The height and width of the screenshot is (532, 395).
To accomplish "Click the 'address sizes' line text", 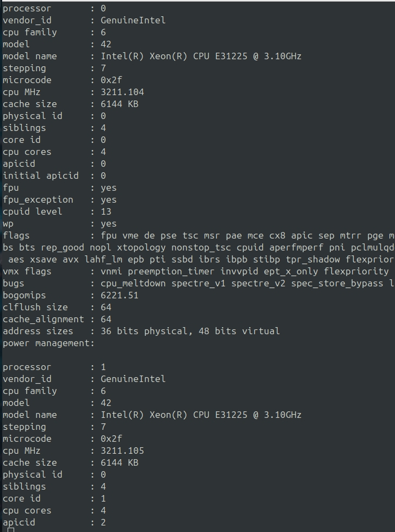I will coord(141,331).
